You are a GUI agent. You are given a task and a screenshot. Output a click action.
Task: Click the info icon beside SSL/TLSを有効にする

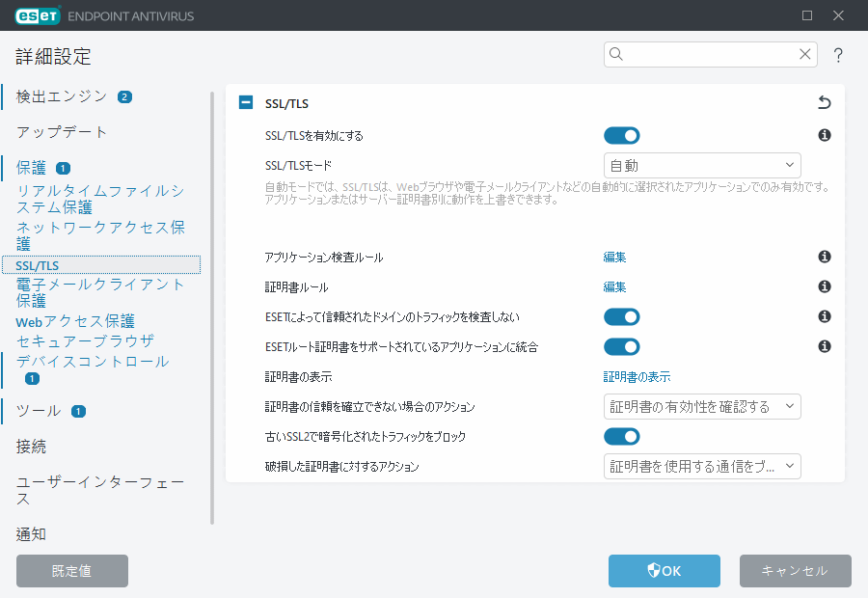[x=824, y=135]
